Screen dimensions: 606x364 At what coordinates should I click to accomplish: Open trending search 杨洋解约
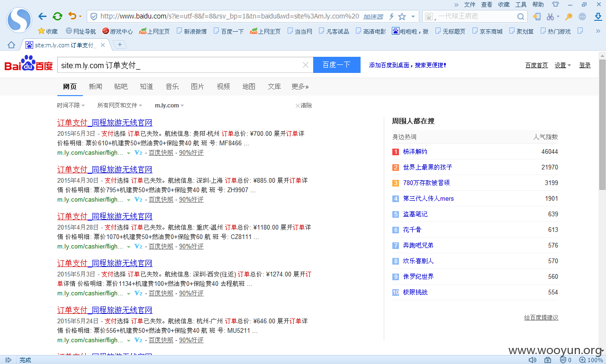(x=415, y=151)
